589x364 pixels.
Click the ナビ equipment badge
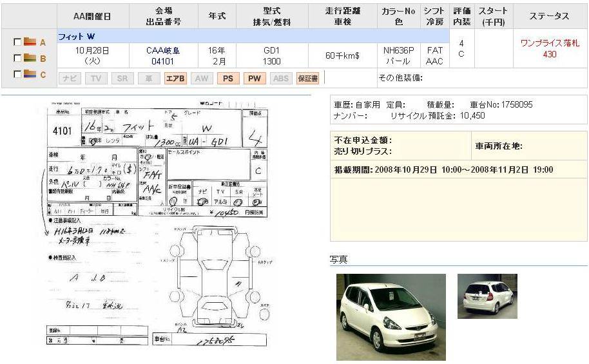tap(70, 78)
